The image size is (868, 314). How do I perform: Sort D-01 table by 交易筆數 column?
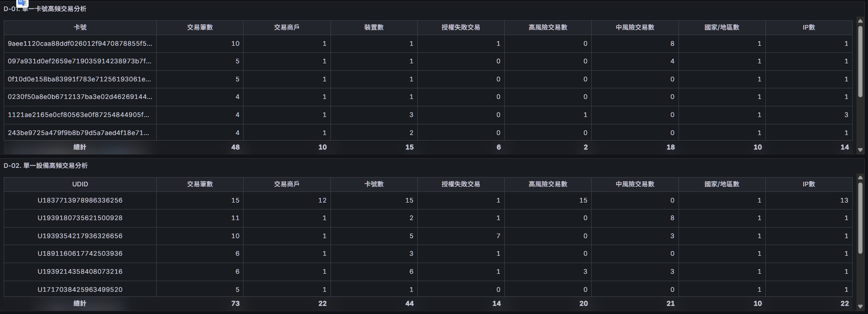click(200, 27)
